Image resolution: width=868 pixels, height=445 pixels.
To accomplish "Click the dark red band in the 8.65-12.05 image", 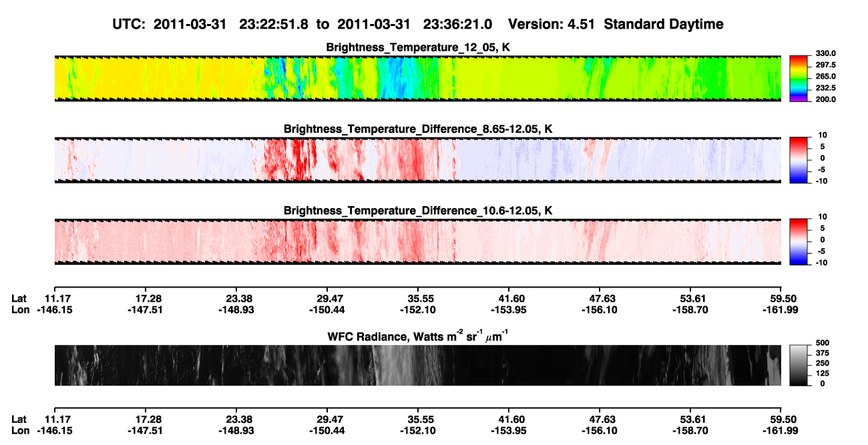I will pos(286,159).
